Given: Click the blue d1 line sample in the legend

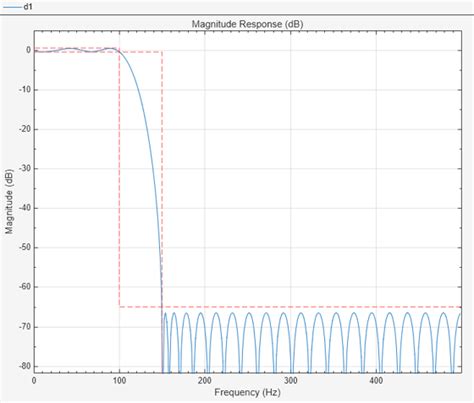Looking at the screenshot, I should coord(12,7).
